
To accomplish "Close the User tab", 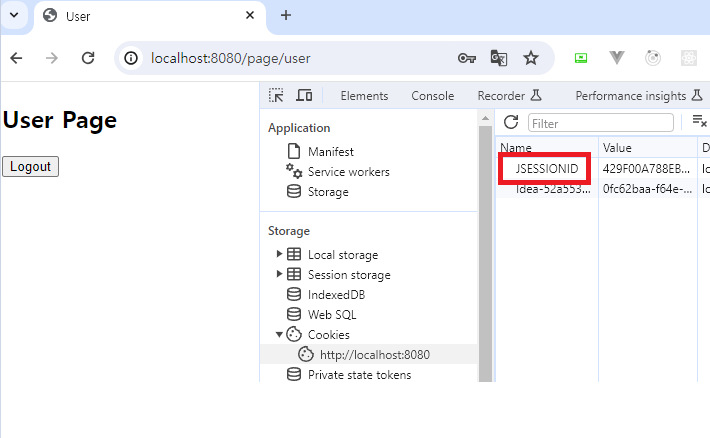I will tap(249, 15).
